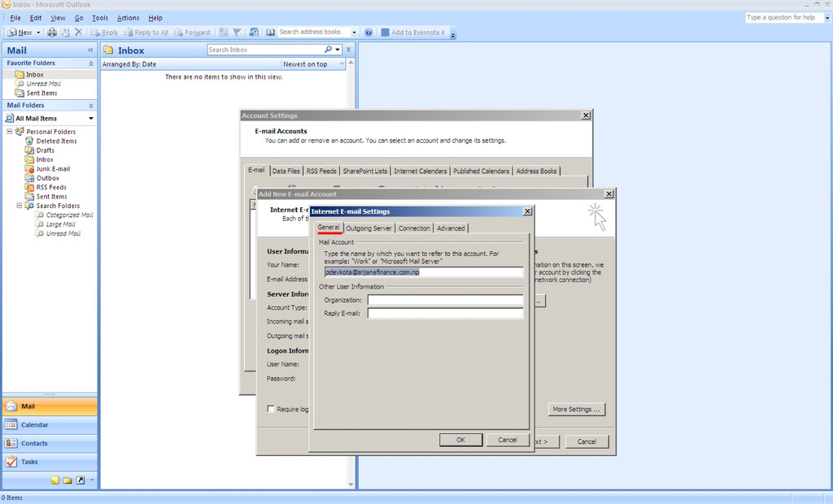The width and height of the screenshot is (833, 504).
Task: Collapse the Favorite Folders section
Action: 91,63
